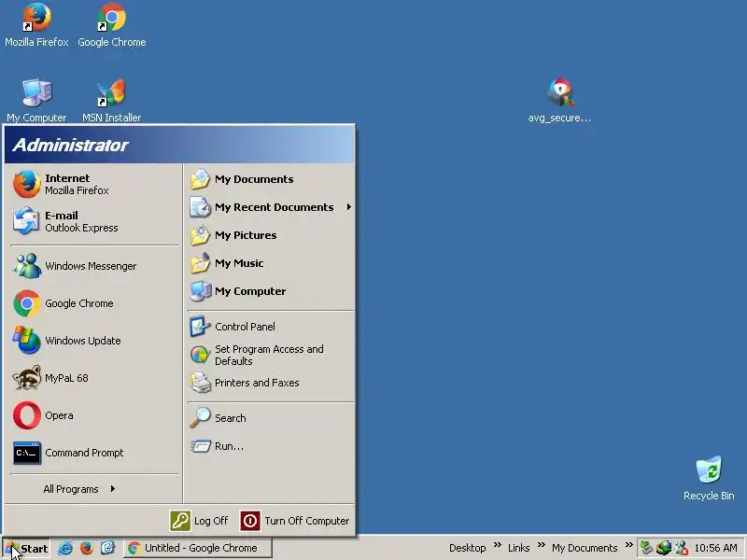Screen dimensions: 747x560
Task: Expand All Programs submenu
Action: coord(79,489)
